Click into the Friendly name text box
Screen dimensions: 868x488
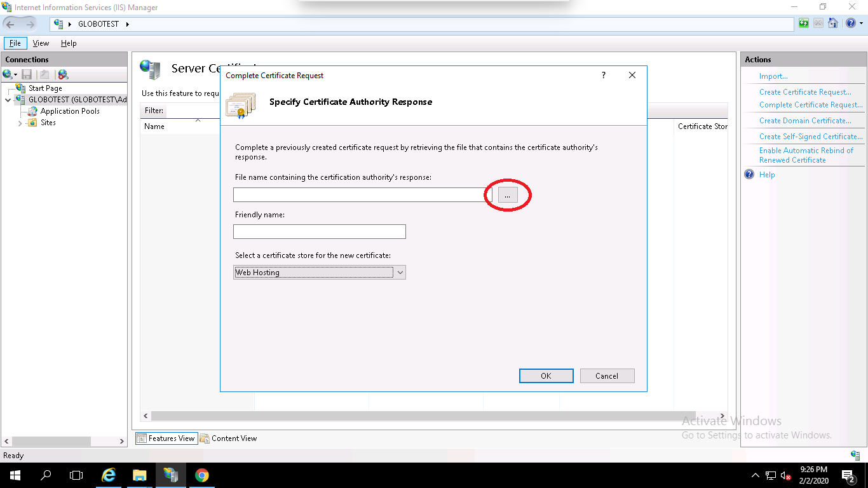pos(320,231)
